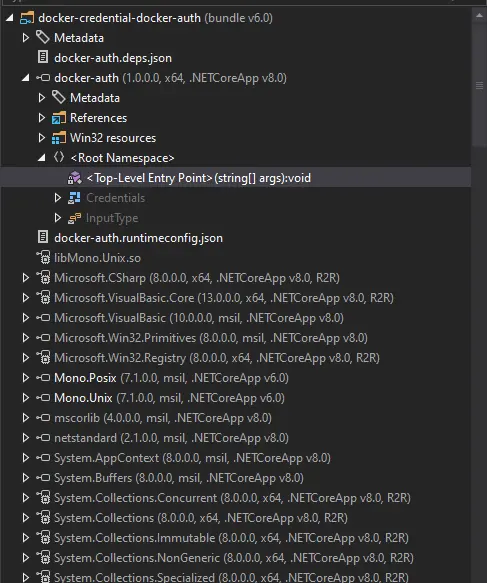Expand the Microsoft.VisualBasic.Core assembly
487x583 pixels.
pyautogui.click(x=26, y=298)
